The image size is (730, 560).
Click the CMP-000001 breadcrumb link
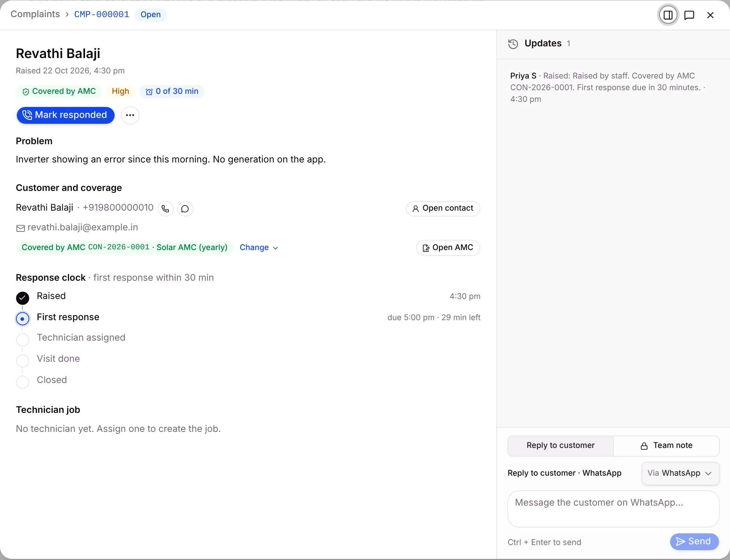point(102,14)
